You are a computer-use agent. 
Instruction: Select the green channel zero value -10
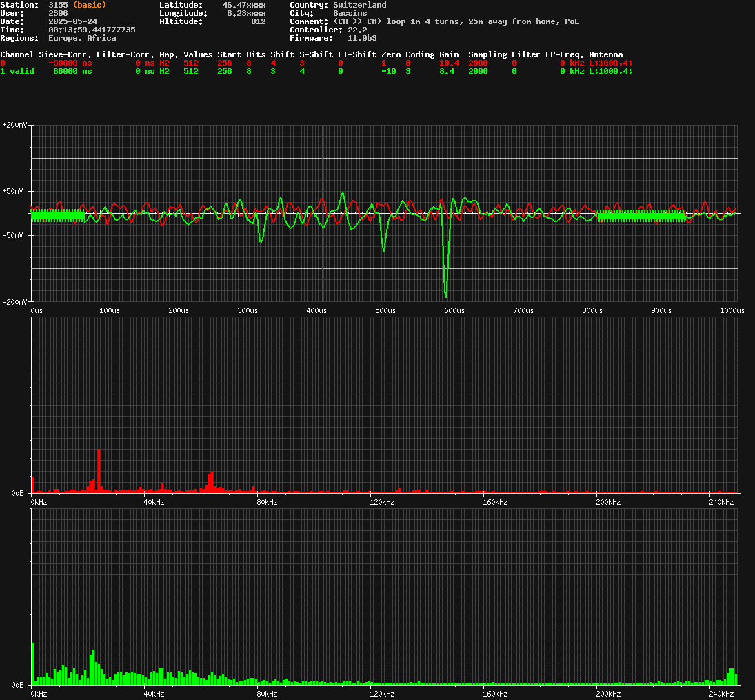(389, 71)
